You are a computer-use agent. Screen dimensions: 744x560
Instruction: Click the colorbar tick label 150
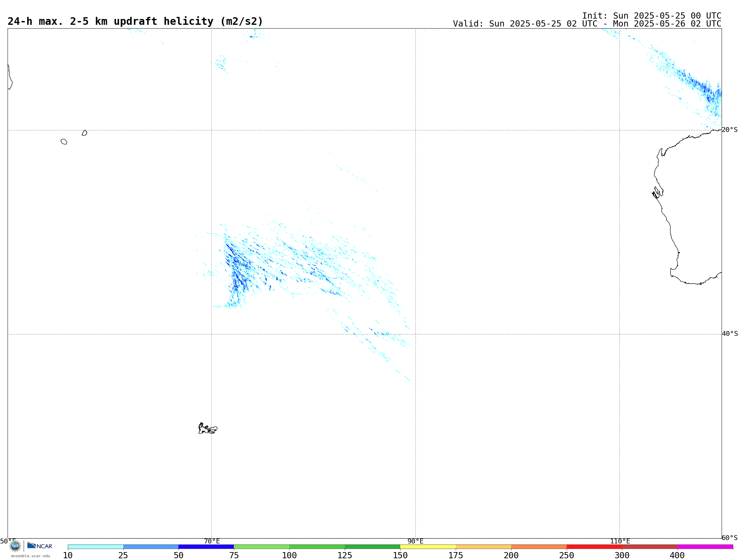(x=400, y=555)
